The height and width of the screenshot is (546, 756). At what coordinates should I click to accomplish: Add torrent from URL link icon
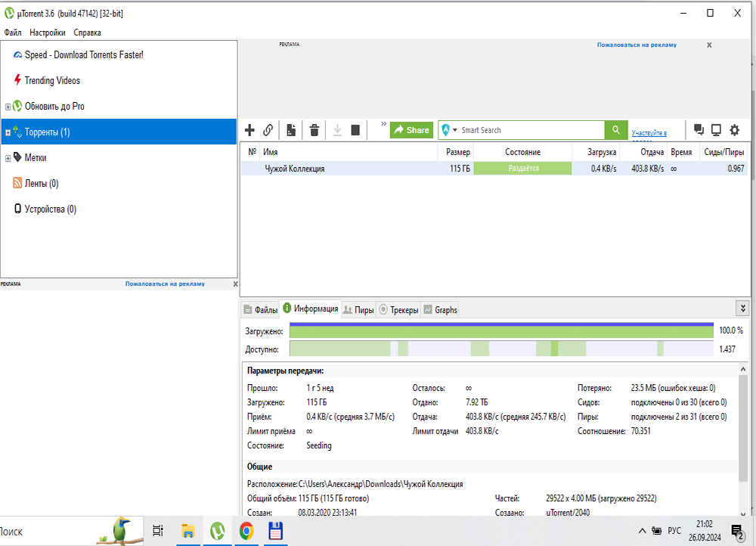268,130
